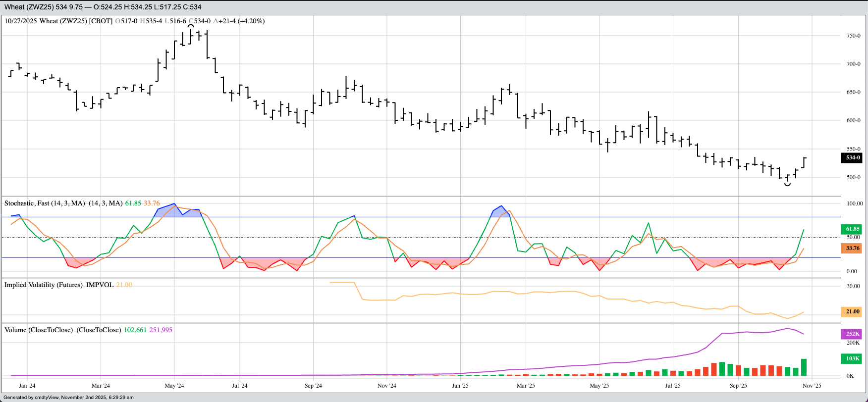Click the Jan '25 date axis label
The height and width of the screenshot is (402, 868).
(460, 386)
